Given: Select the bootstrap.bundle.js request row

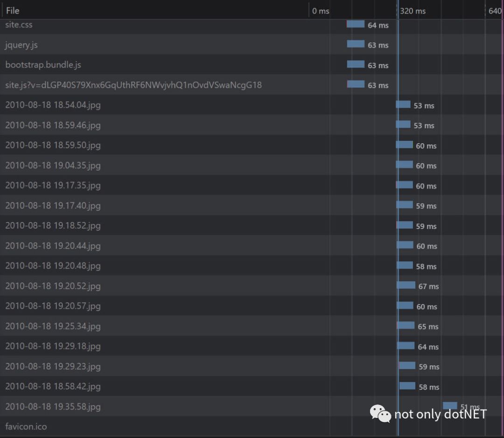Looking at the screenshot, I should tap(252, 64).
